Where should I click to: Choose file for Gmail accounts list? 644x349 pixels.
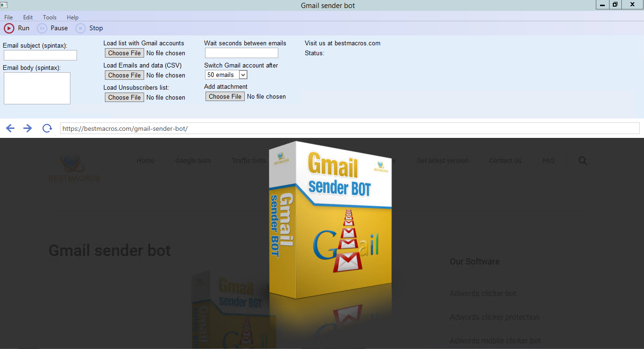click(x=124, y=53)
